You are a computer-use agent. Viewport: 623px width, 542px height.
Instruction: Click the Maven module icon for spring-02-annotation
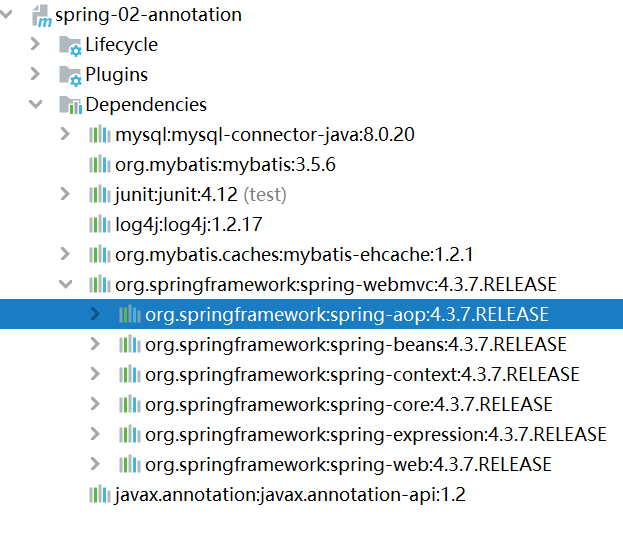42,15
